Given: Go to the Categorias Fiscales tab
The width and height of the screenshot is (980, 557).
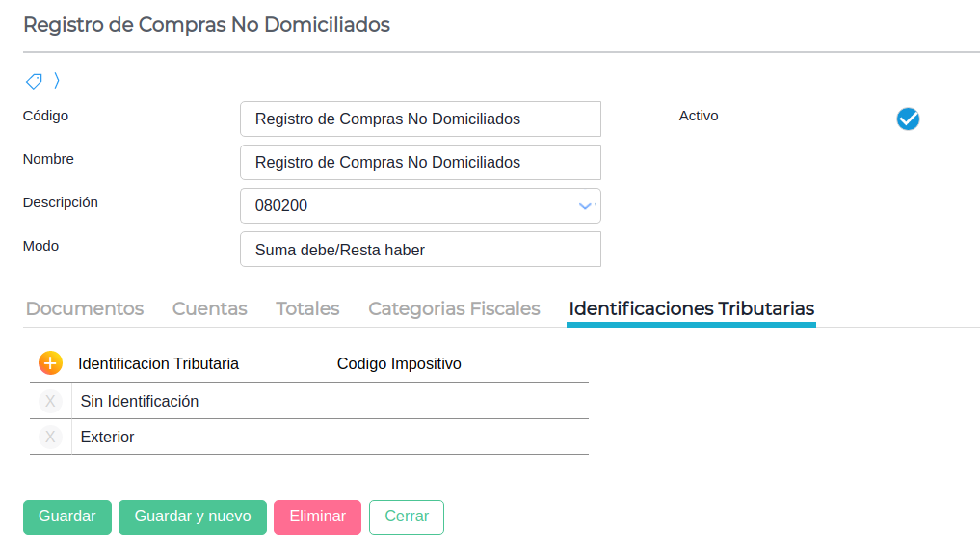Looking at the screenshot, I should pyautogui.click(x=454, y=309).
